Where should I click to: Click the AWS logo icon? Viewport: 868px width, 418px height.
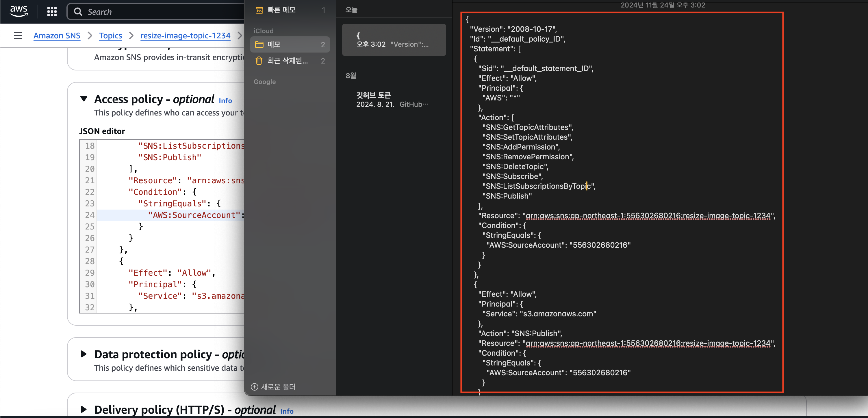pos(18,11)
